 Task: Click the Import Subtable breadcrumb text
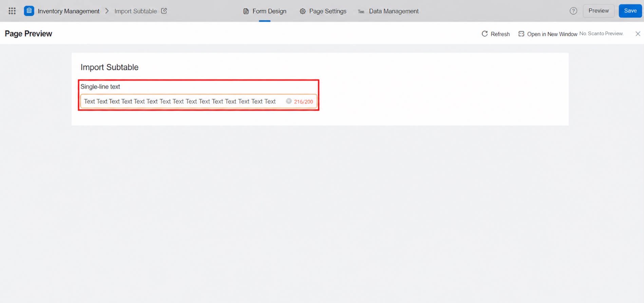135,11
